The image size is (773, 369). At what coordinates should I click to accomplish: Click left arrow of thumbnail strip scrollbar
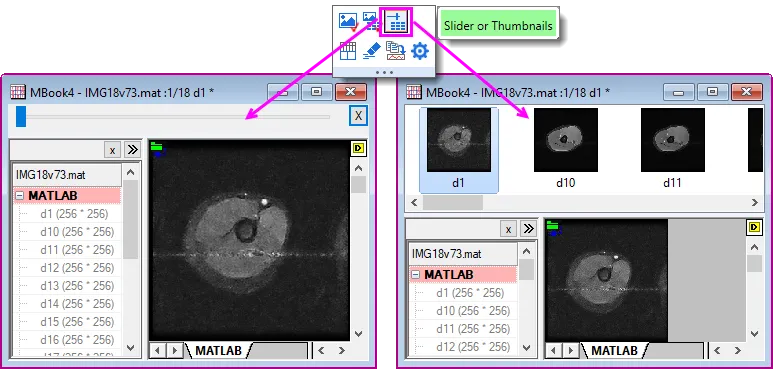coord(414,202)
